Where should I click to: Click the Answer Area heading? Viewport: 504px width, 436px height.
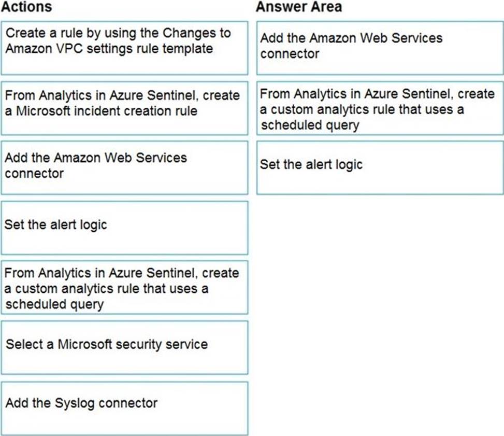[x=299, y=7]
